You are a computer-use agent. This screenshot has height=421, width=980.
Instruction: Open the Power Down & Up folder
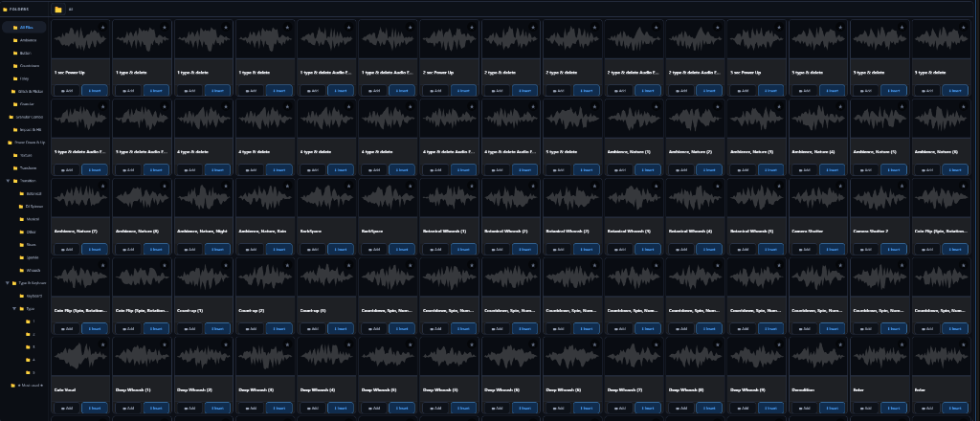coord(24,143)
